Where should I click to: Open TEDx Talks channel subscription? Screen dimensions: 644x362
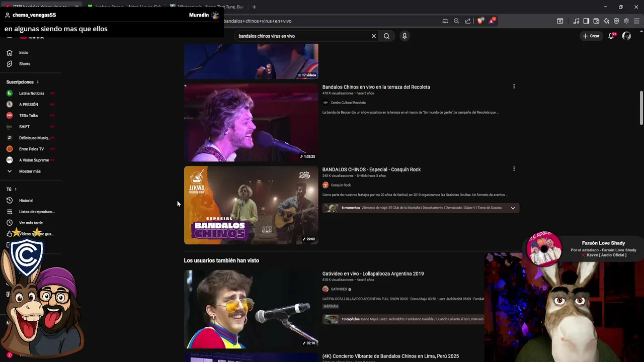coord(28,116)
